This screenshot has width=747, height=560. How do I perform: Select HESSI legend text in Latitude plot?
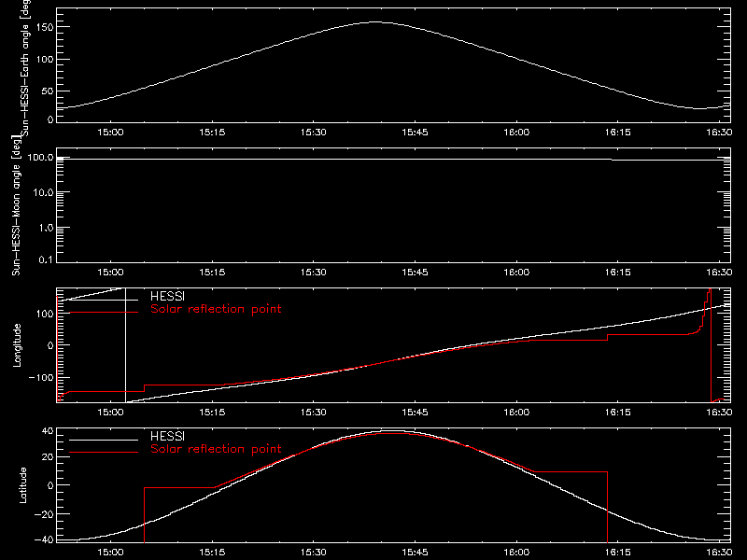[x=167, y=436]
